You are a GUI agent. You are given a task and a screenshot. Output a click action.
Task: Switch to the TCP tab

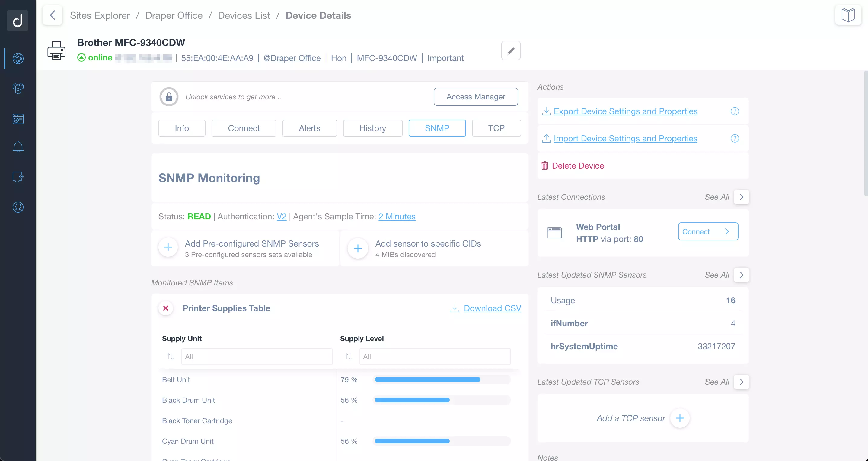[496, 128]
